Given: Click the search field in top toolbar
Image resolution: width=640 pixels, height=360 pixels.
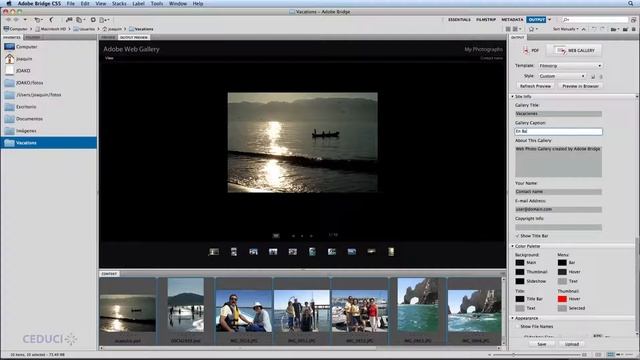Looking at the screenshot, I should [x=595, y=20].
